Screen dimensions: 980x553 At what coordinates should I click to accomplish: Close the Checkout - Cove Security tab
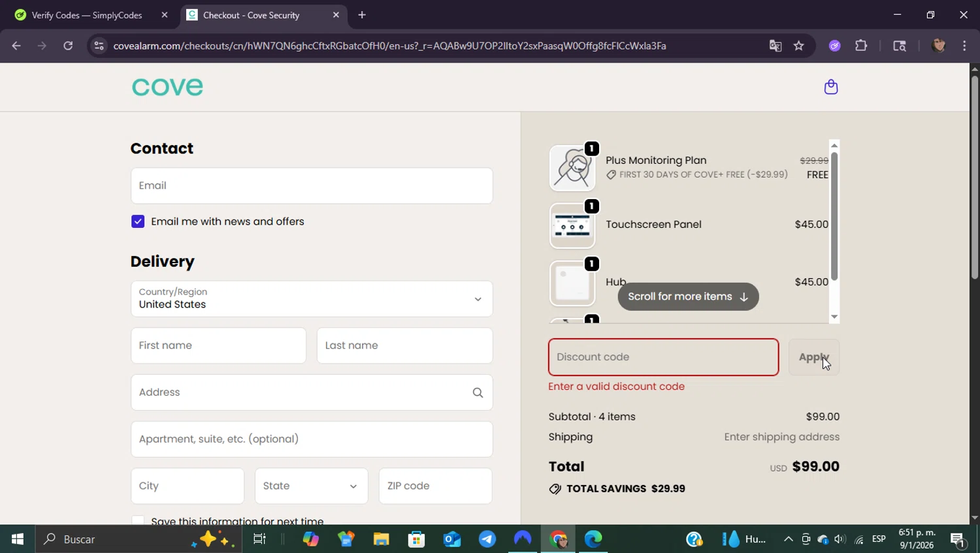(x=336, y=15)
